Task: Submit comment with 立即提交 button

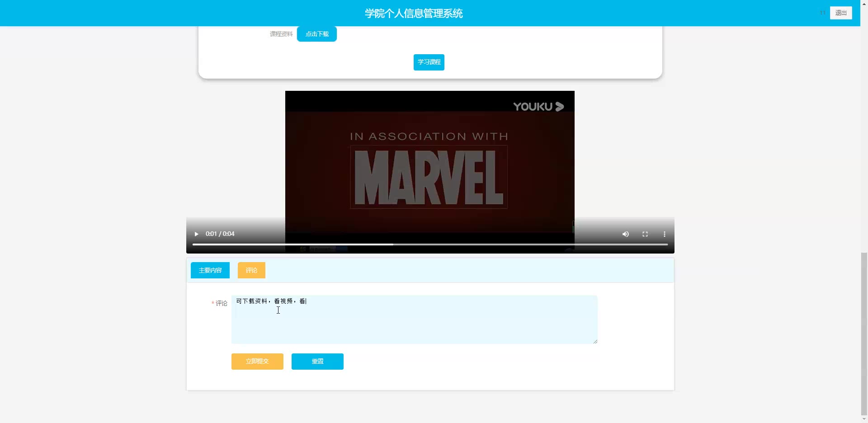Action: click(257, 362)
